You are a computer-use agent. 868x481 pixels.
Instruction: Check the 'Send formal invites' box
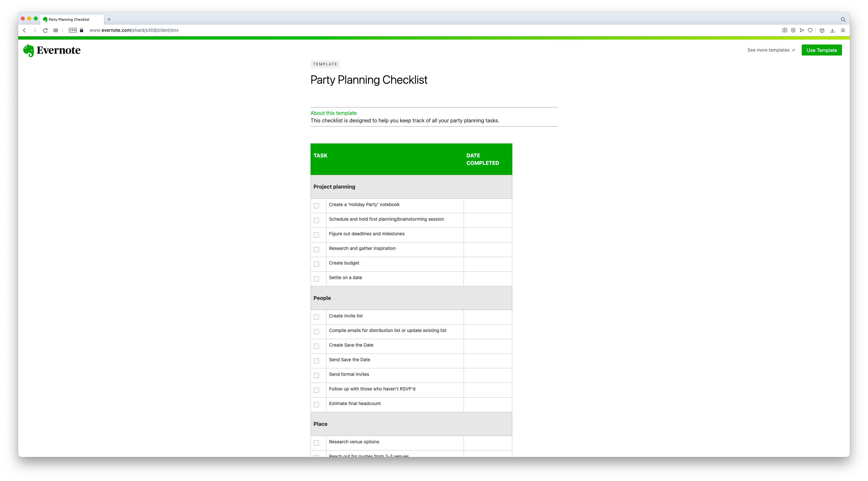316,375
